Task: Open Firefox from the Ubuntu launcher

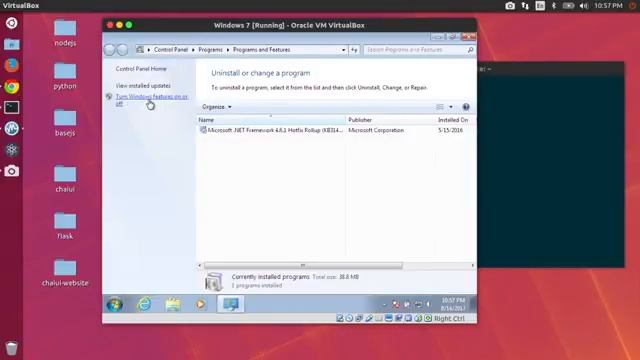Action: (x=11, y=65)
